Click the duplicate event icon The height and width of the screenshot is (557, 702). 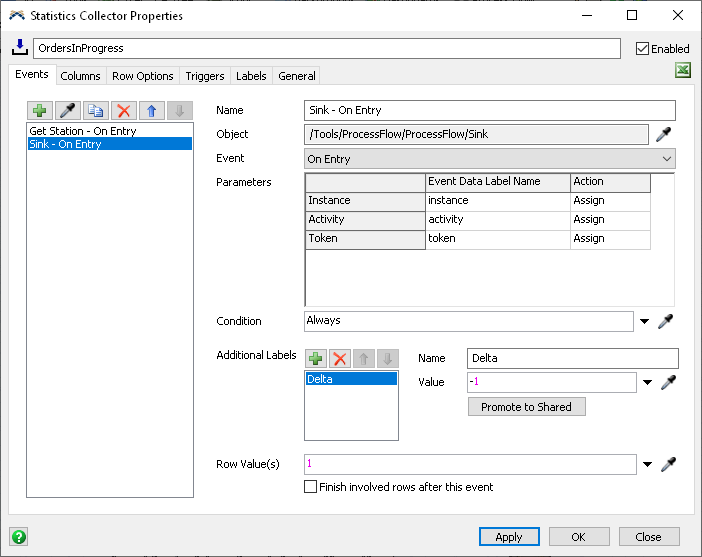[96, 111]
